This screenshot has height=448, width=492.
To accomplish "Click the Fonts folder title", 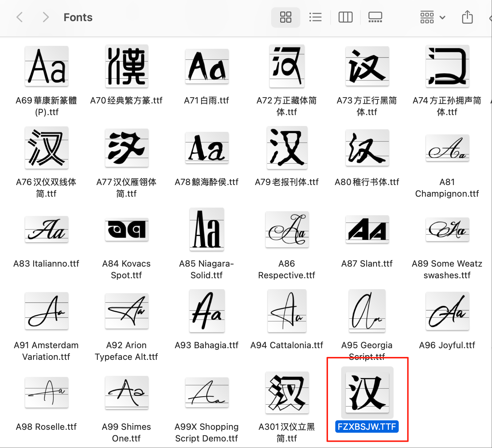I will point(78,17).
